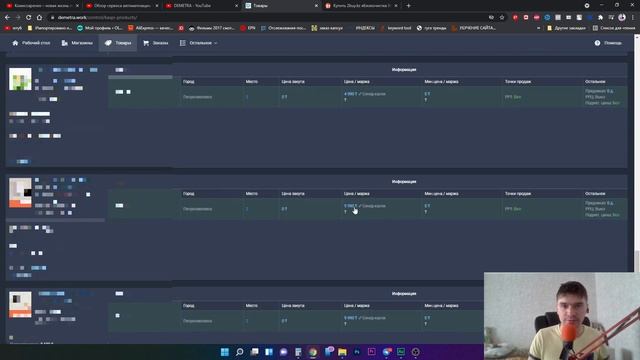The width and height of the screenshot is (640, 360).
Task: Open the Windows Start menu
Action: [x=224, y=352]
